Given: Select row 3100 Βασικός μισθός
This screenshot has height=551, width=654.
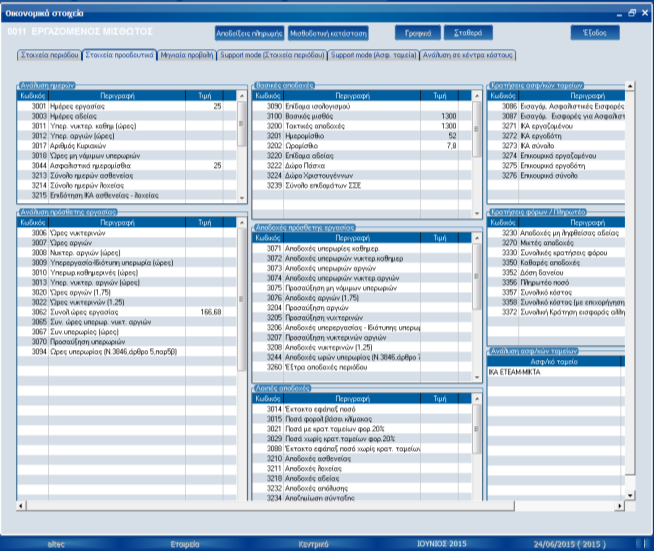Looking at the screenshot, I should [x=362, y=116].
